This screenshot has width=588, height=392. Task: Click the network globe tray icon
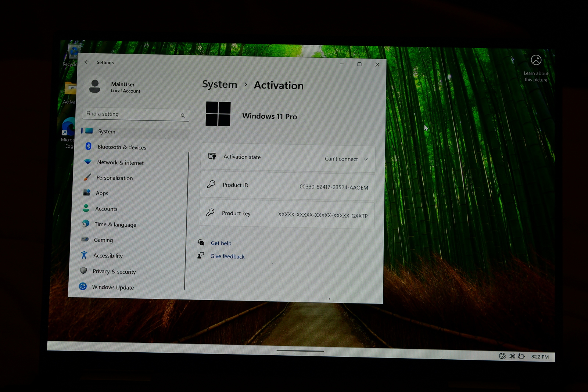[502, 356]
